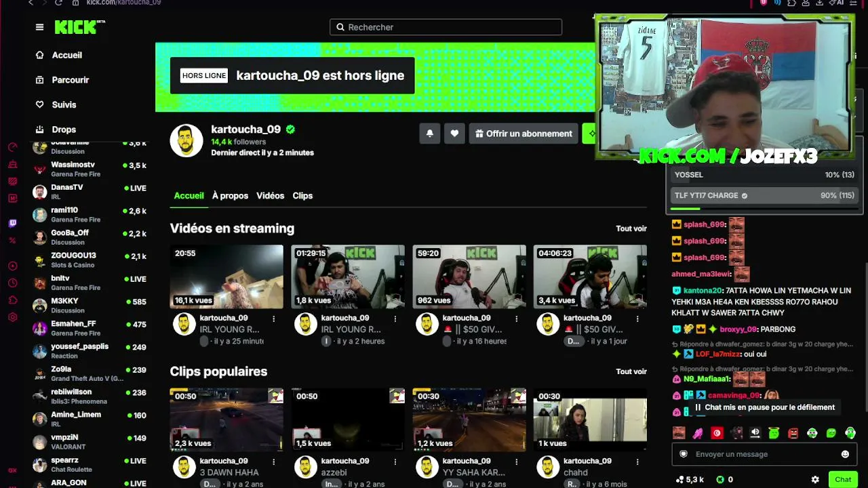Open the settings gear in browser sidebar
The height and width of the screenshot is (488, 868).
point(12,317)
